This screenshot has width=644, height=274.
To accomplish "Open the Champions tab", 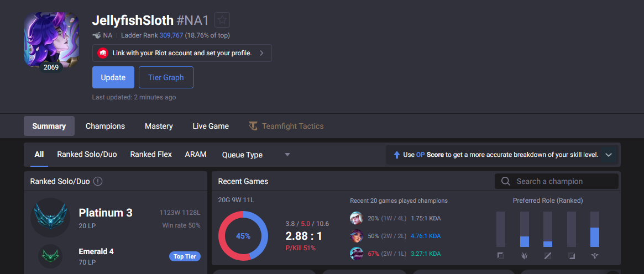I will click(x=105, y=126).
